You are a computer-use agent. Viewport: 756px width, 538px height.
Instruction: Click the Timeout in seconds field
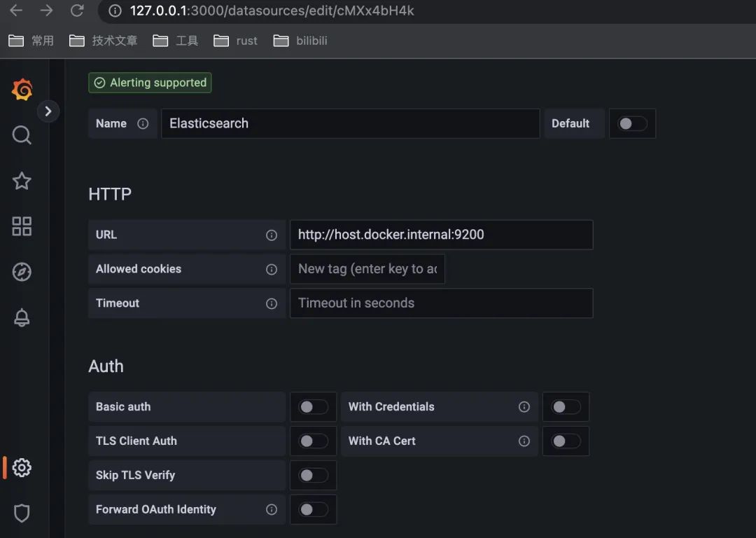click(x=441, y=303)
